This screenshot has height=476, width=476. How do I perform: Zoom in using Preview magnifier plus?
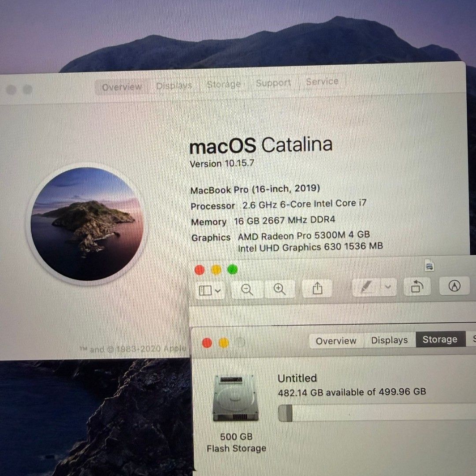279,289
